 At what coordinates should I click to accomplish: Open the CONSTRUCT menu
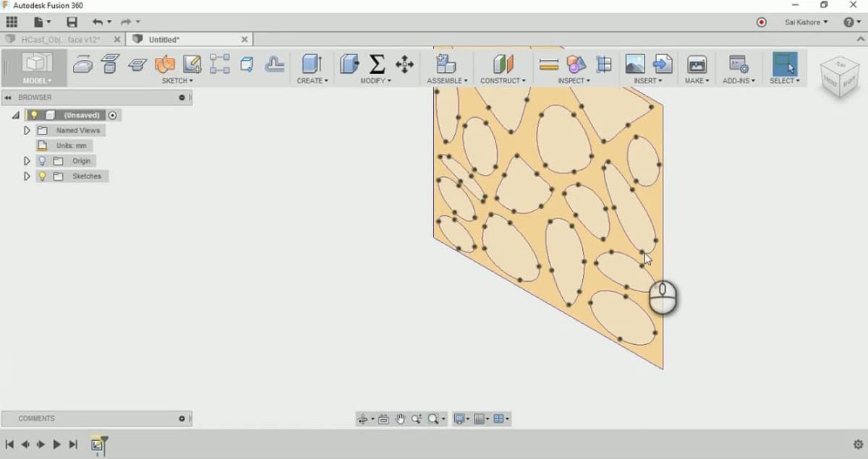point(503,81)
